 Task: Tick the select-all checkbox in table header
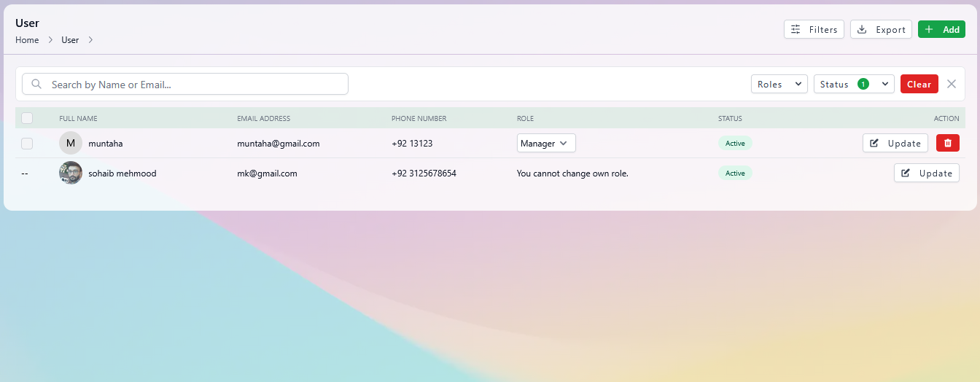click(x=27, y=118)
